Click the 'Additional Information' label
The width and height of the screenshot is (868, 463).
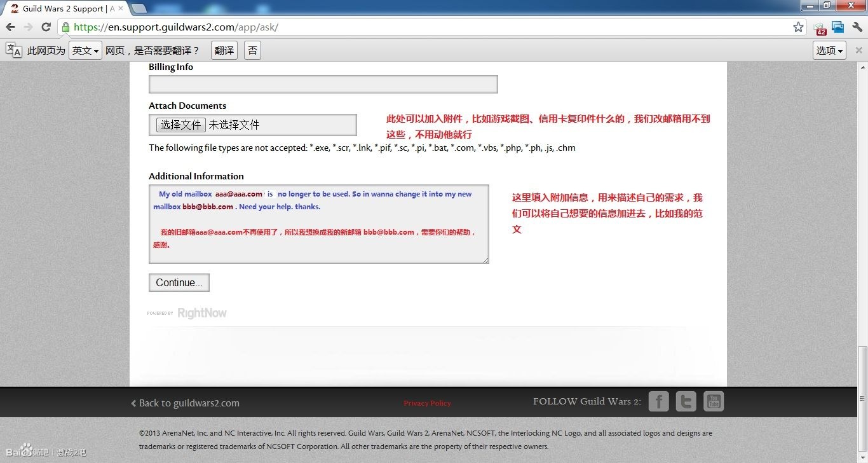tap(196, 176)
